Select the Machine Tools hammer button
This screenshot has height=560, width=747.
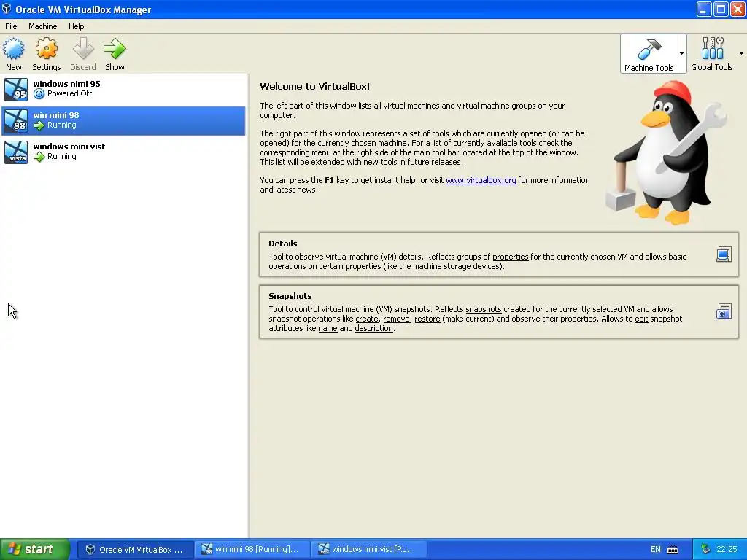(649, 53)
